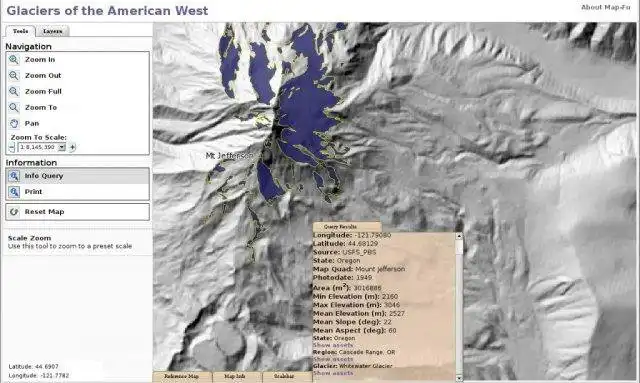Click the Latitude: 44.68129 result row

click(x=345, y=244)
